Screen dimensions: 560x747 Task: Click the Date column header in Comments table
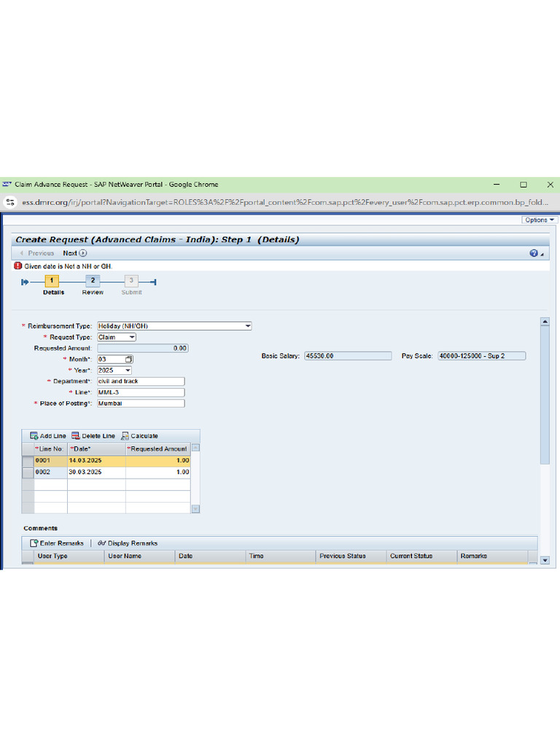[210, 556]
